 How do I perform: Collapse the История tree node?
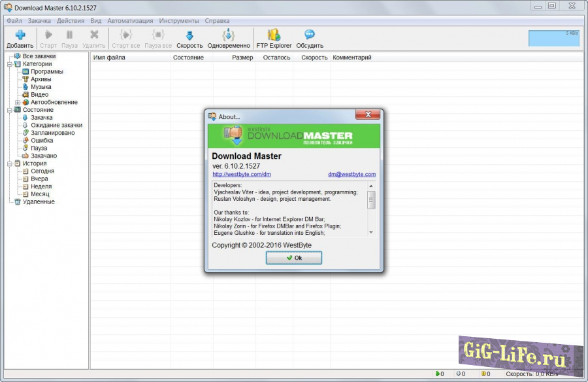[x=10, y=164]
